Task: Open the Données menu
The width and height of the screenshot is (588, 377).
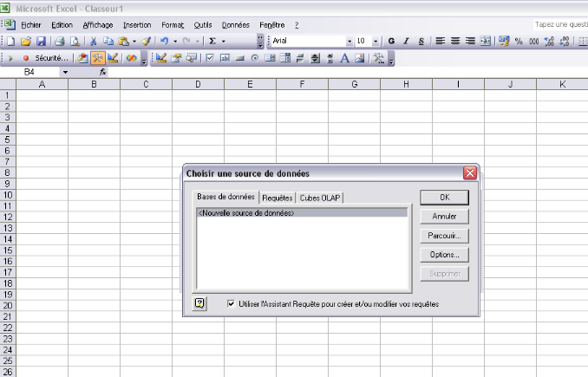Action: click(x=236, y=25)
